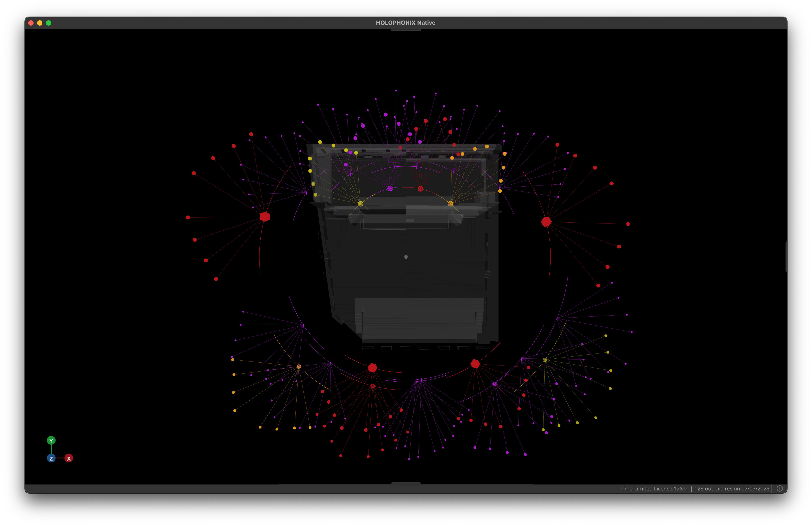Select the yellow mesh sphere at stage left
This screenshot has height=526, width=812.
[361, 204]
